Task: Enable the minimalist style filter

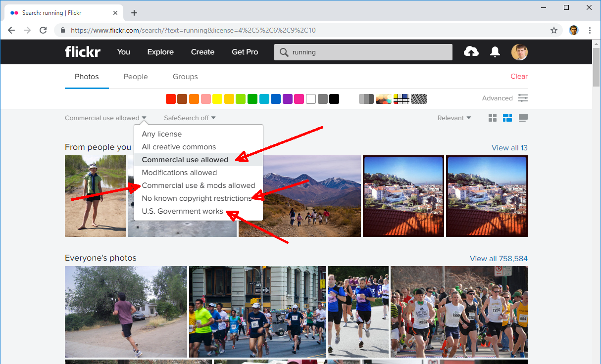Action: [x=401, y=99]
